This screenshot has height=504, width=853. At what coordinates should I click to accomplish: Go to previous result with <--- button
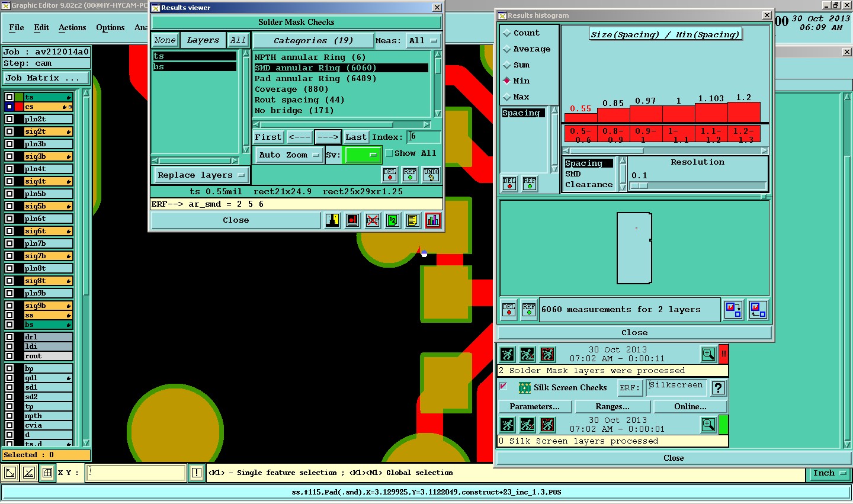300,137
